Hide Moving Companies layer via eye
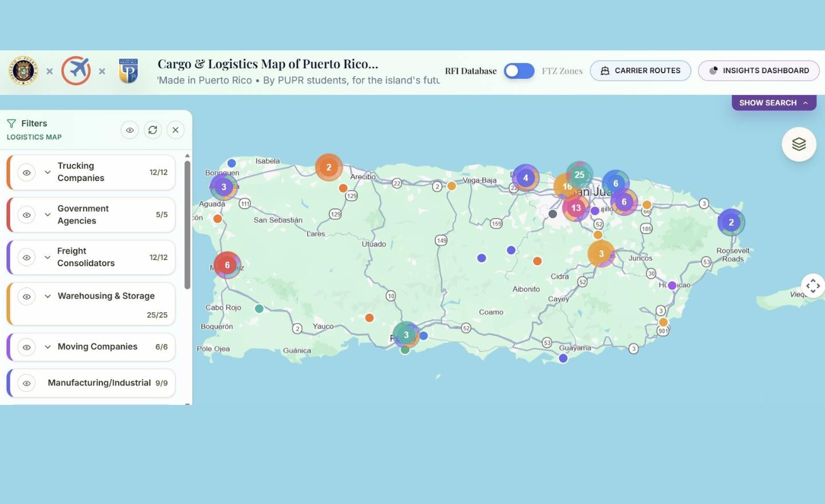825x504 pixels. [x=26, y=347]
